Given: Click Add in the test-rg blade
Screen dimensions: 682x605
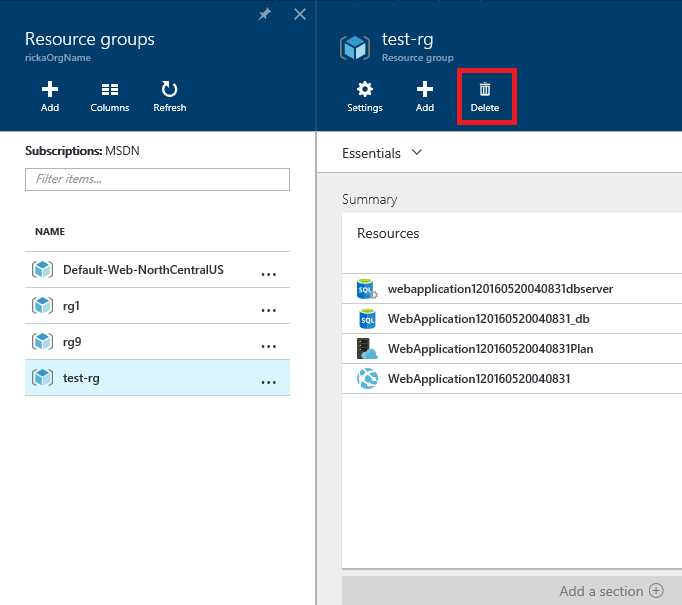Looking at the screenshot, I should [425, 97].
